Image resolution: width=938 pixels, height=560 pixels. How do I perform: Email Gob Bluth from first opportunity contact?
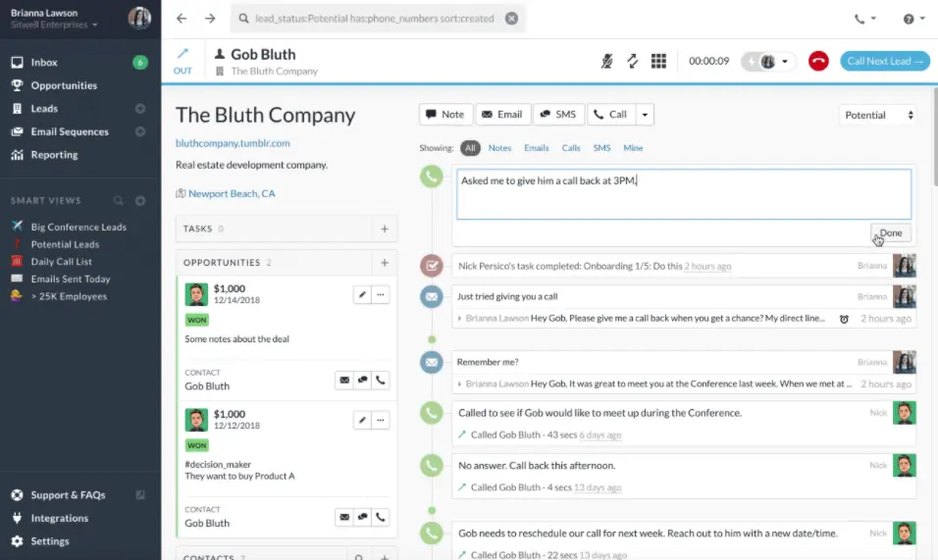[344, 381]
